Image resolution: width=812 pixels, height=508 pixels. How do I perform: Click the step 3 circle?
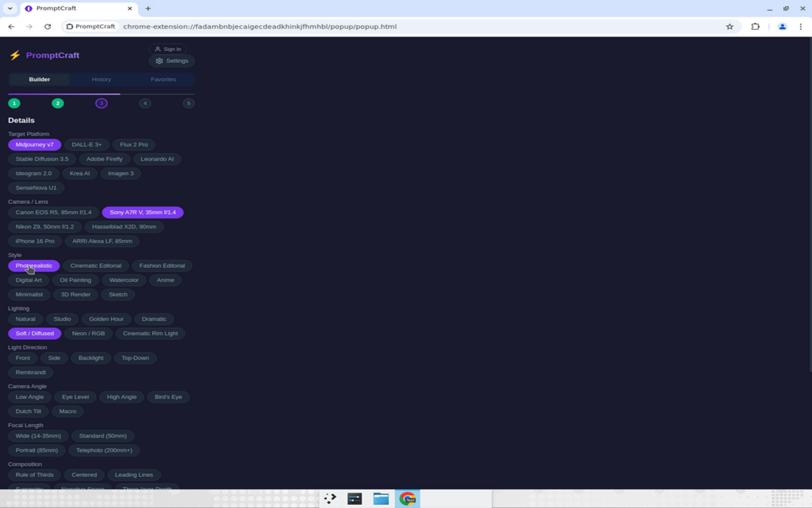point(101,103)
